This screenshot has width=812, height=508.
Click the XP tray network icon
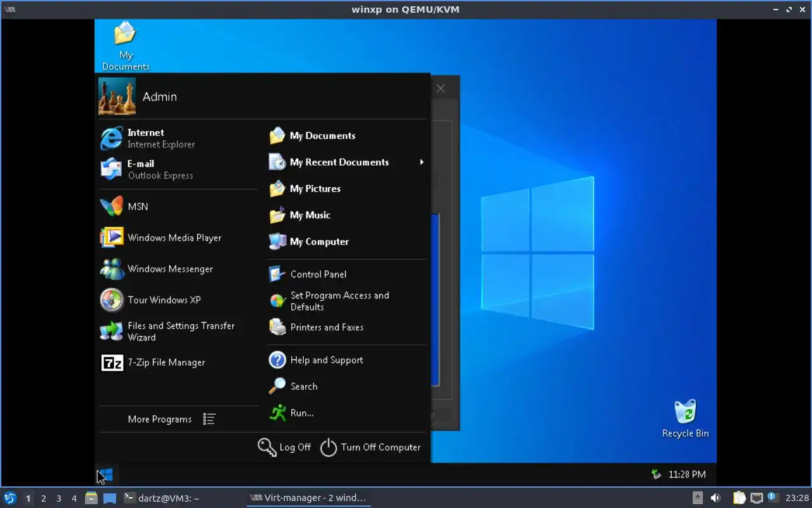click(657, 474)
